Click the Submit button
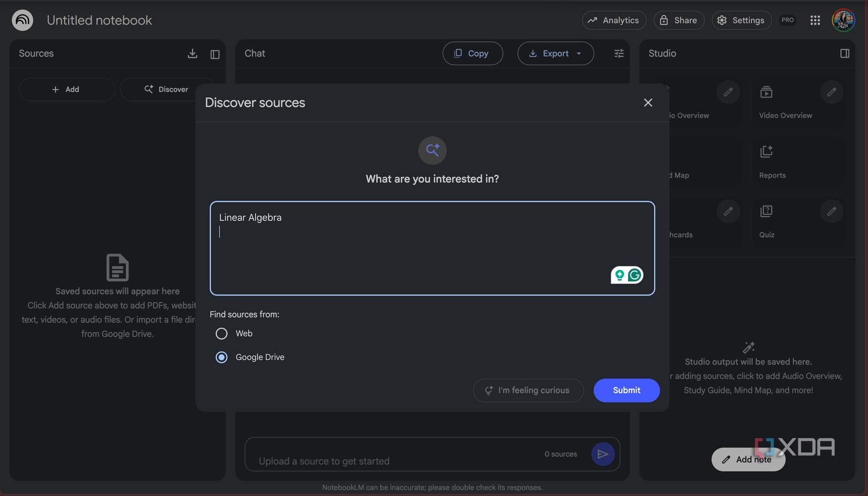 point(626,390)
